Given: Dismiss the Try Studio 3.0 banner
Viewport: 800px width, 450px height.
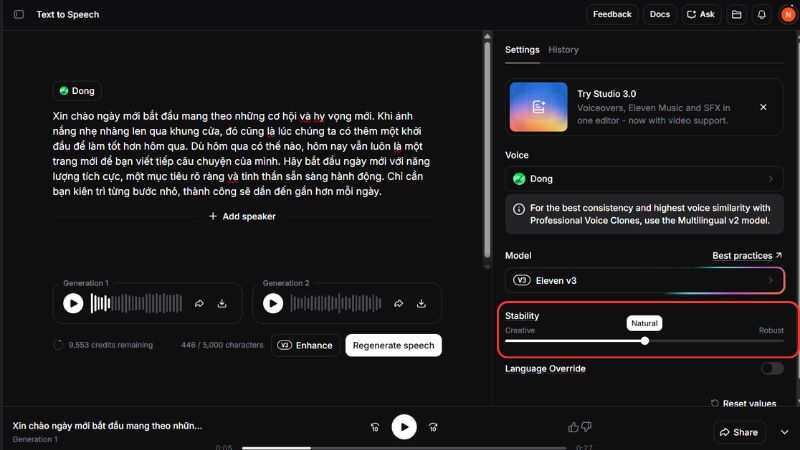Looking at the screenshot, I should 763,107.
